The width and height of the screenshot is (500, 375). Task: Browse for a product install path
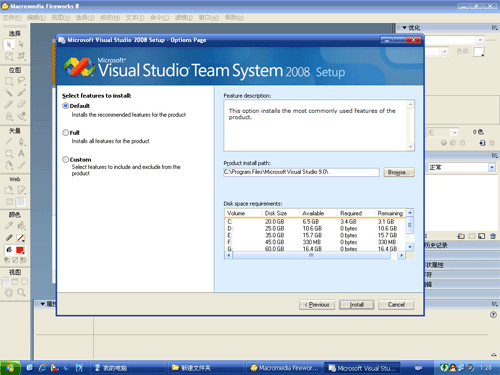[399, 172]
